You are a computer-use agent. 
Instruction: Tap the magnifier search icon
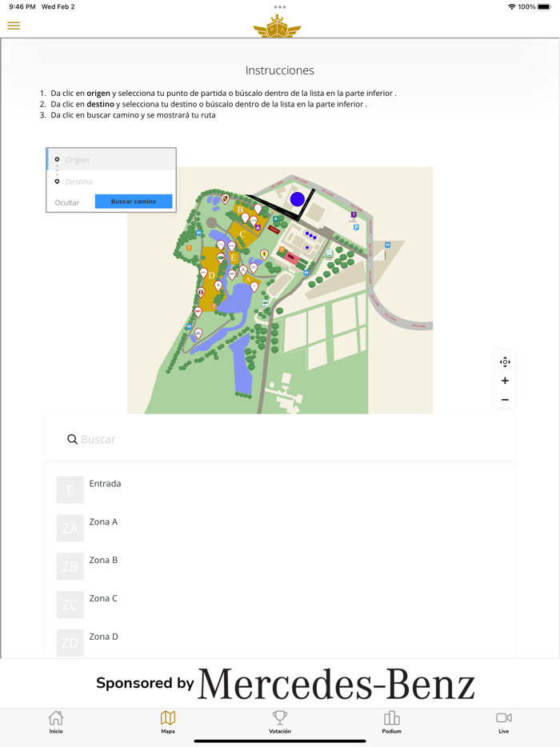[x=72, y=439]
